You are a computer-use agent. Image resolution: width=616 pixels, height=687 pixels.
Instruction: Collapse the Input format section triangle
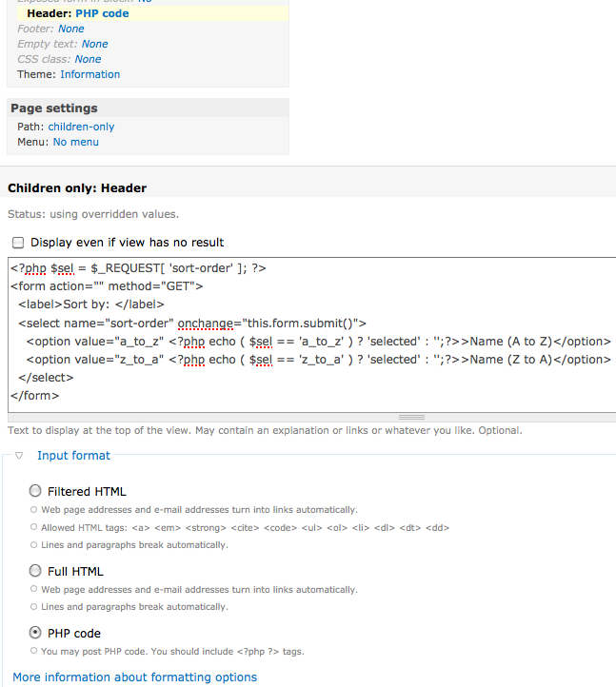click(x=19, y=456)
